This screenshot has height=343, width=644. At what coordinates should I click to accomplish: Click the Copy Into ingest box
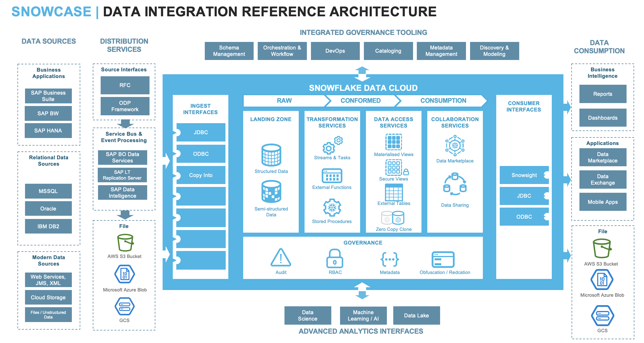click(201, 175)
